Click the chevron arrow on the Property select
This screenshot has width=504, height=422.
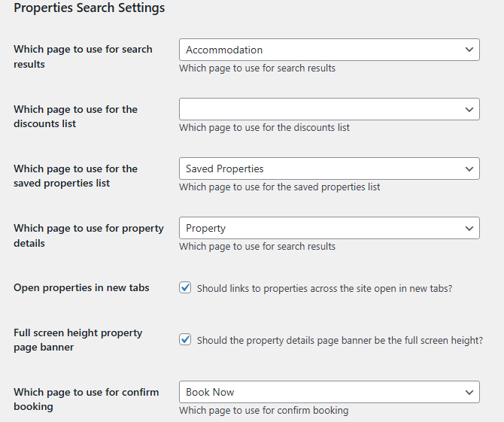[x=469, y=228]
